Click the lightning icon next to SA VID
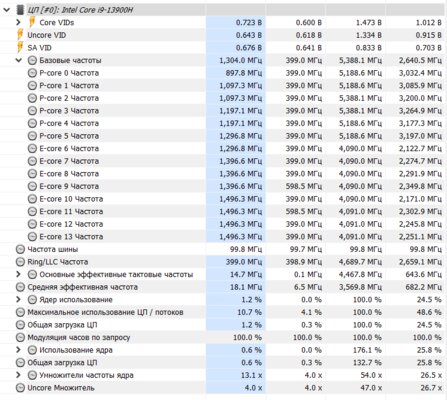This screenshot has width=447, height=400. 20,48
